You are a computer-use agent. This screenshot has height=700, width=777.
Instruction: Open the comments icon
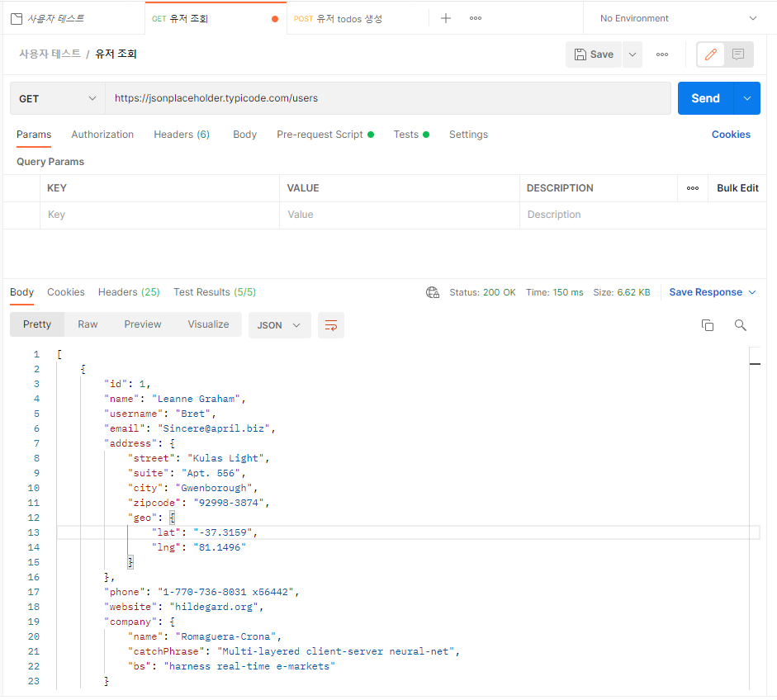click(x=738, y=54)
